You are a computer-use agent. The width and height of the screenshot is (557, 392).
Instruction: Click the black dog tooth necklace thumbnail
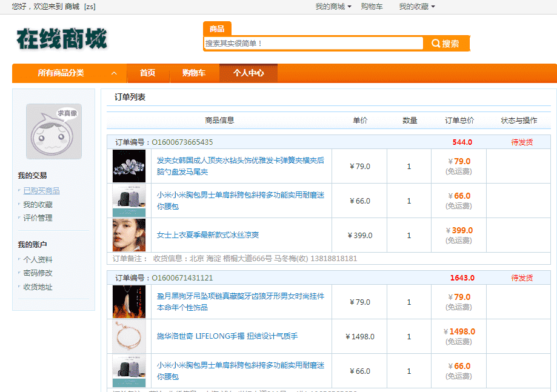[129, 302]
